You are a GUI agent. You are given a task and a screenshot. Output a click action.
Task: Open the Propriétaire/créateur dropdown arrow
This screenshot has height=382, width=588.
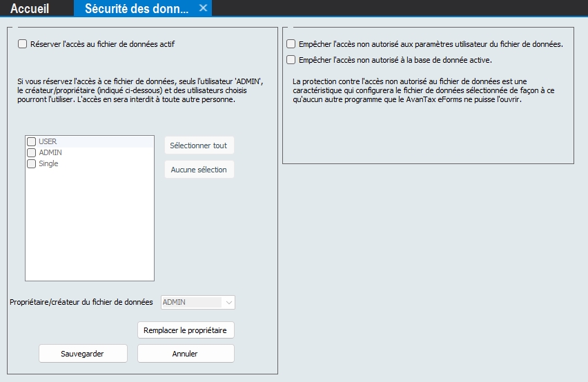(229, 302)
